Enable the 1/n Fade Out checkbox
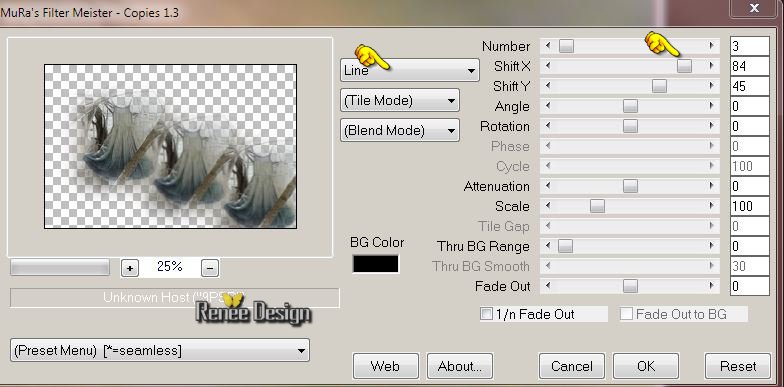Image resolution: width=784 pixels, height=387 pixels. [486, 314]
